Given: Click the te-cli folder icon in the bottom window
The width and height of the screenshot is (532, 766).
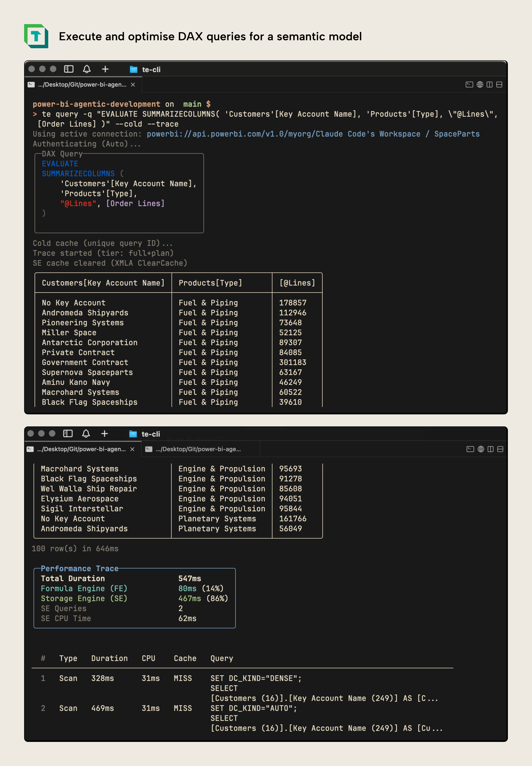Looking at the screenshot, I should click(133, 434).
